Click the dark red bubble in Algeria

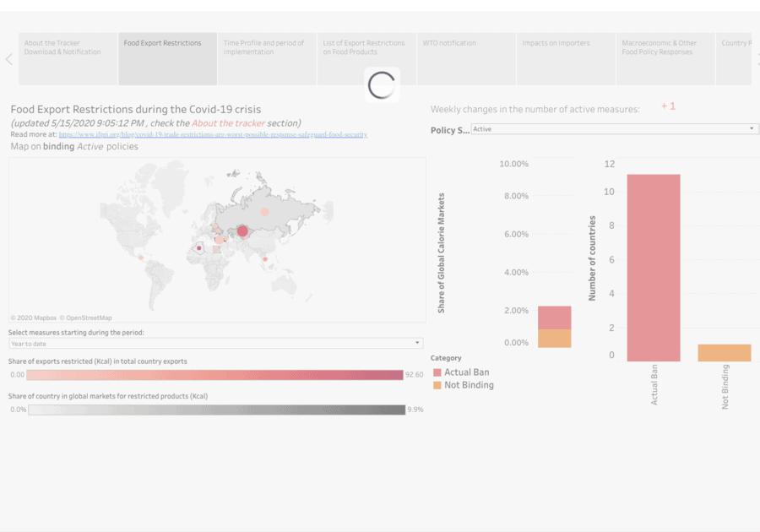pyautogui.click(x=199, y=248)
